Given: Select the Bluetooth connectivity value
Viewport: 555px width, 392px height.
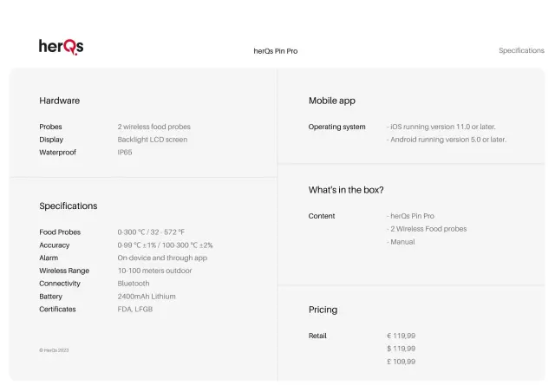Looking at the screenshot, I should click(134, 284).
